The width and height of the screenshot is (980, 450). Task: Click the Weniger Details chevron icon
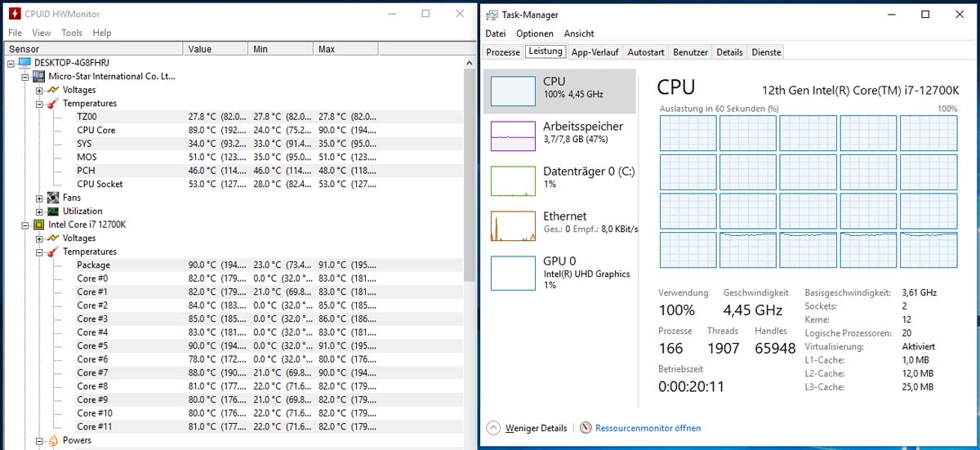493,427
